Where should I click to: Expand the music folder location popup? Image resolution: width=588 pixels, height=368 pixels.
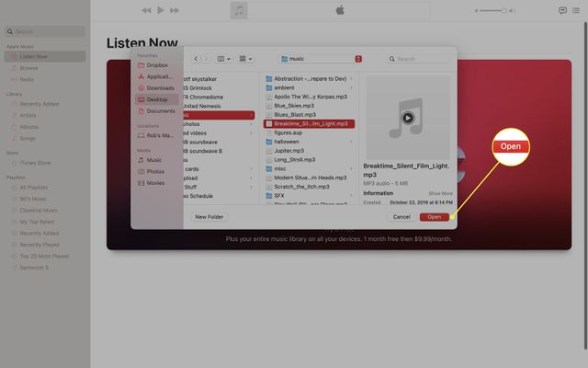tap(357, 59)
